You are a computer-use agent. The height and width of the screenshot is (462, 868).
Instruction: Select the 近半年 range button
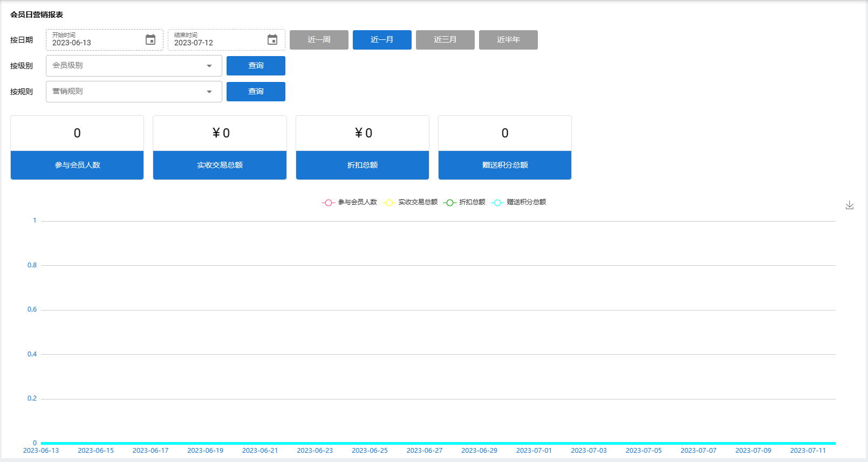(508, 40)
